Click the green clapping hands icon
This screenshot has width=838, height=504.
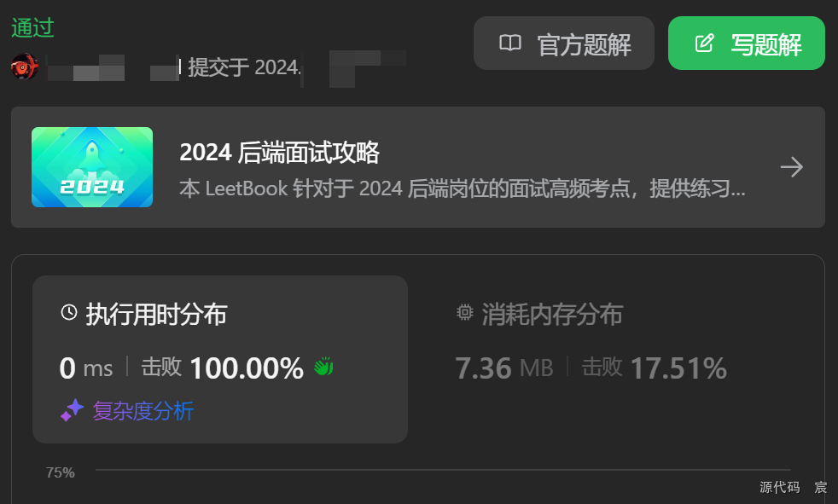(323, 366)
